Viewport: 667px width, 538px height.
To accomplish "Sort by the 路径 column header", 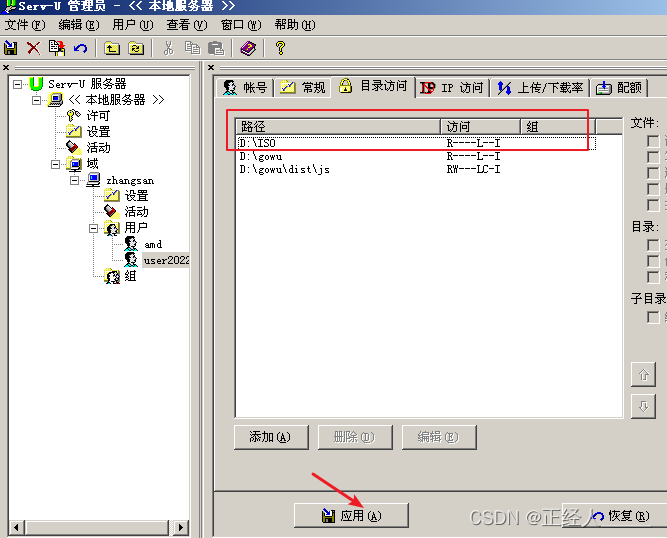I will [338, 127].
